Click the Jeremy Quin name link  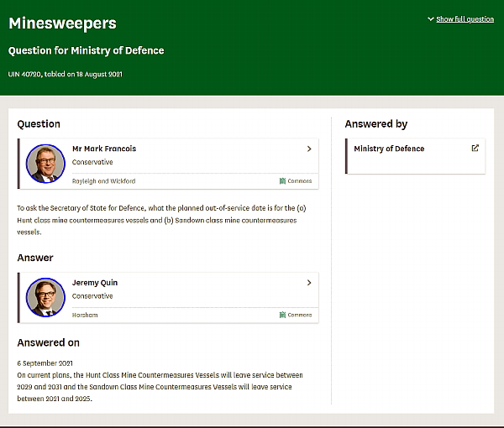[x=95, y=283]
